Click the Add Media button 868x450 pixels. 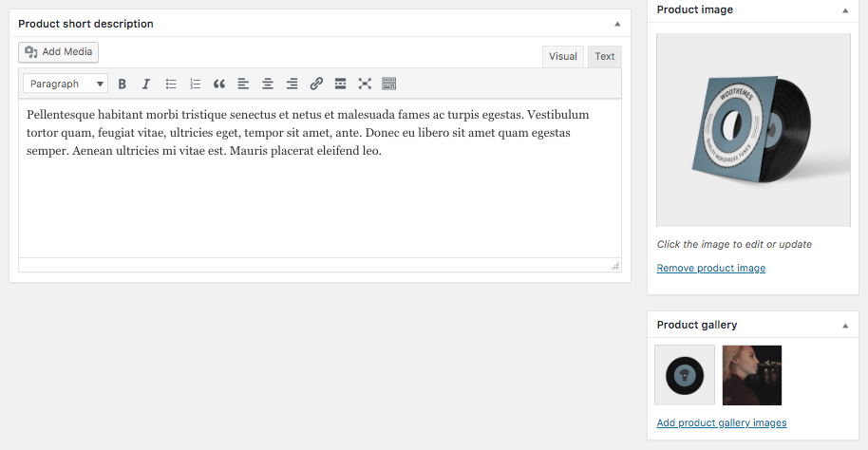tap(59, 51)
